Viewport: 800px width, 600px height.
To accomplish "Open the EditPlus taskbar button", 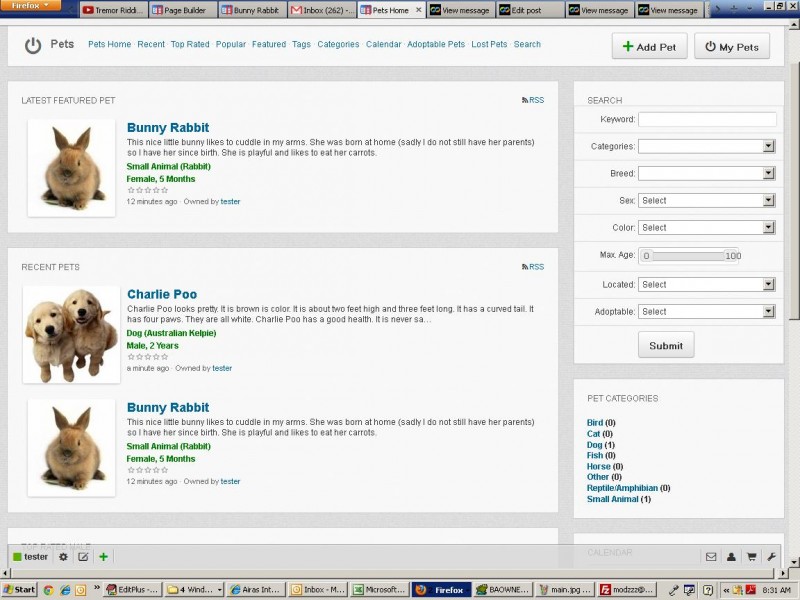I will (x=133, y=590).
